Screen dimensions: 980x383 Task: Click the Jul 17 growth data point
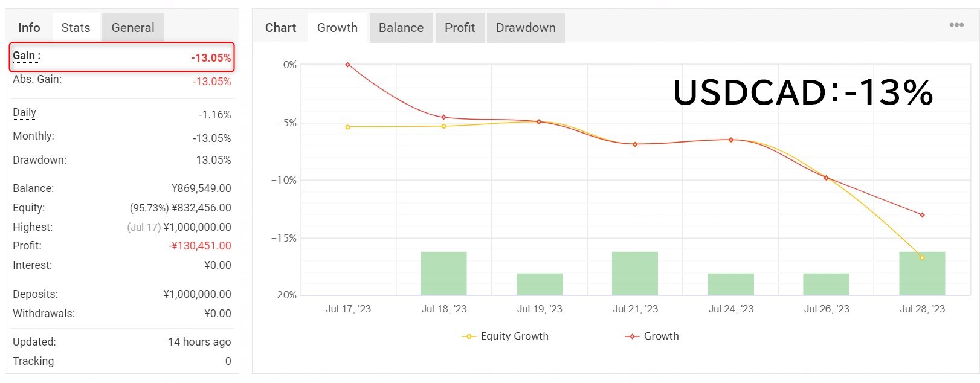click(x=348, y=65)
